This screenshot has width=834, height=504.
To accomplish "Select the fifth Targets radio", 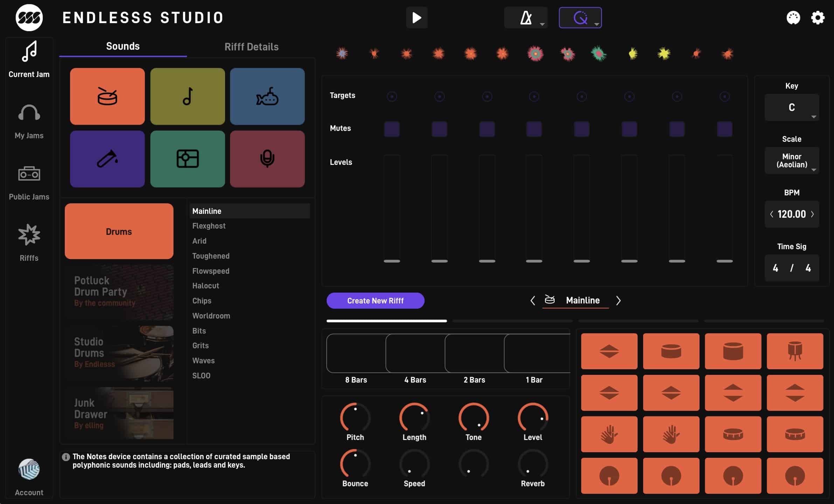I will [582, 96].
